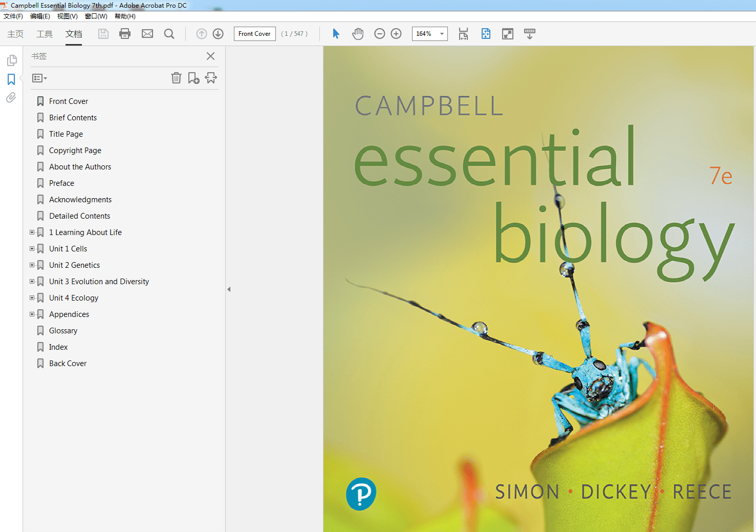Click the zoom out icon
This screenshot has width=756, height=532.
pos(379,34)
